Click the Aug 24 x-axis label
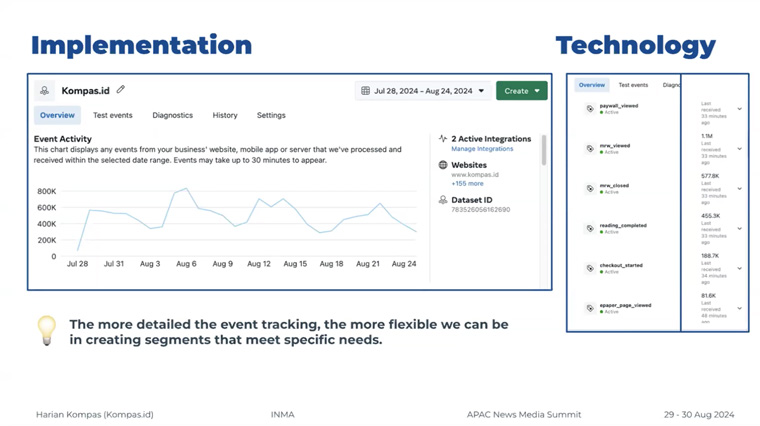Viewport: 760px width, 426px height. pos(404,264)
